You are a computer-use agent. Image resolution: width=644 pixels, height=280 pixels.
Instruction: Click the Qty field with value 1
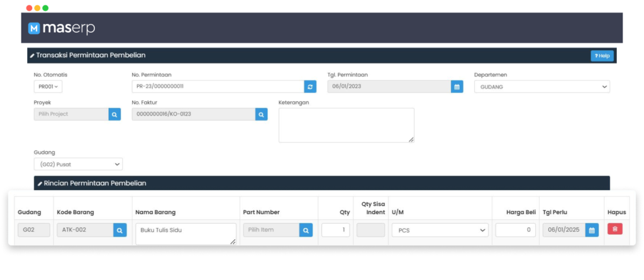click(336, 230)
